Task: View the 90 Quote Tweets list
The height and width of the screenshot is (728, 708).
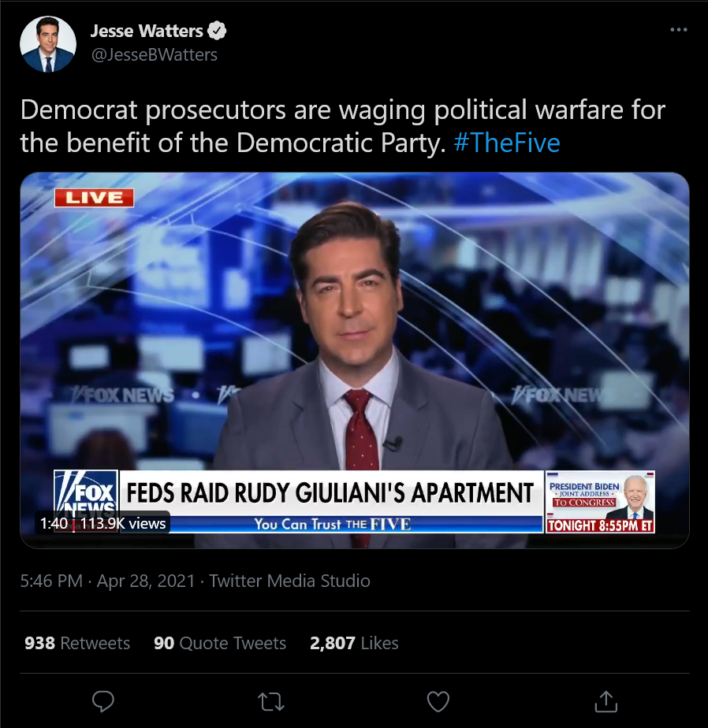Action: [x=220, y=643]
